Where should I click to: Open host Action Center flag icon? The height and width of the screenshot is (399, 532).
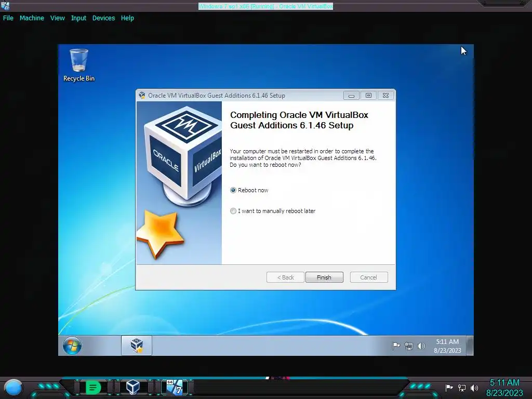449,388
